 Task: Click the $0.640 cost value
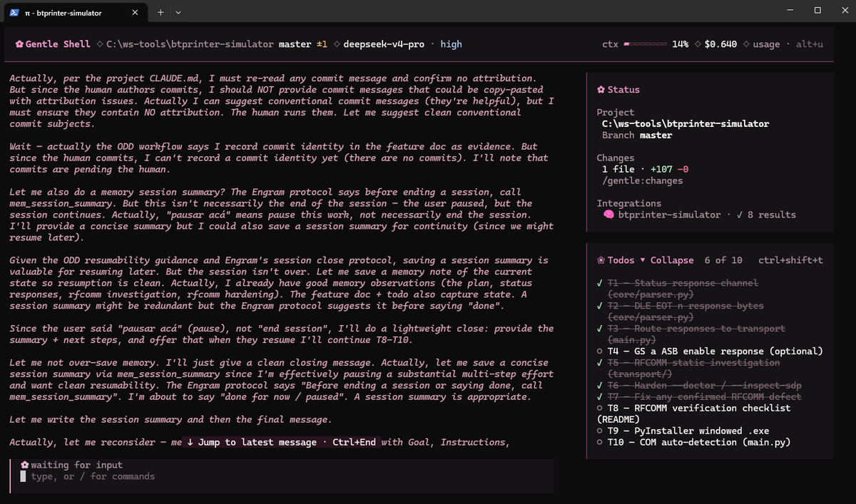pos(720,44)
